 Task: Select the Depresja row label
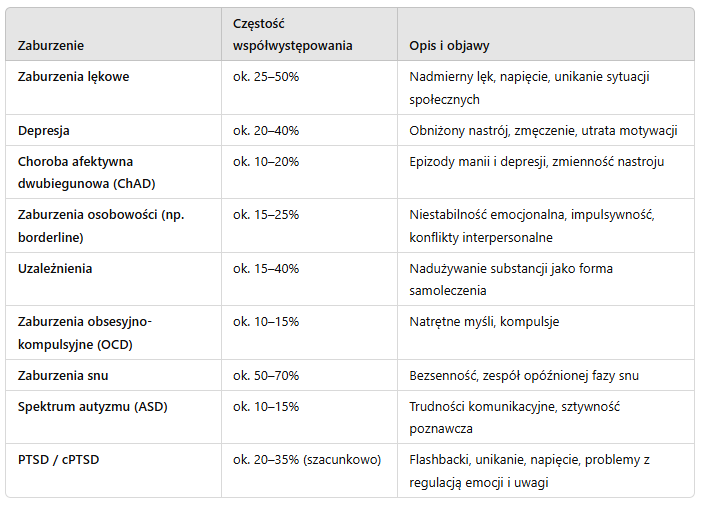(44, 131)
